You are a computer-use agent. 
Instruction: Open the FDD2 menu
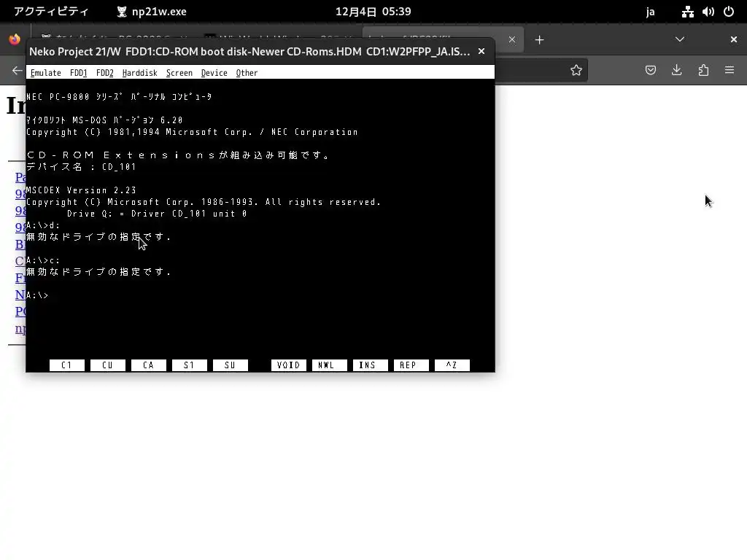click(105, 73)
